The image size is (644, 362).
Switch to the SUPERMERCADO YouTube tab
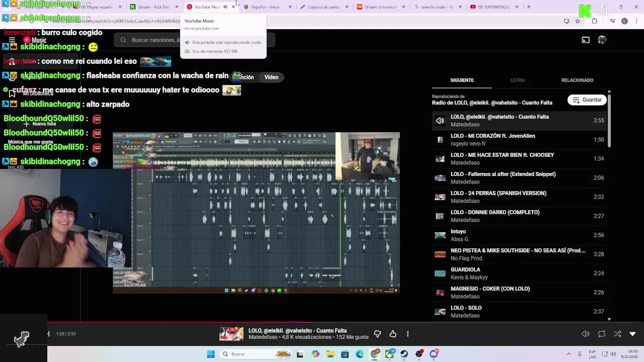pyautogui.click(x=494, y=7)
